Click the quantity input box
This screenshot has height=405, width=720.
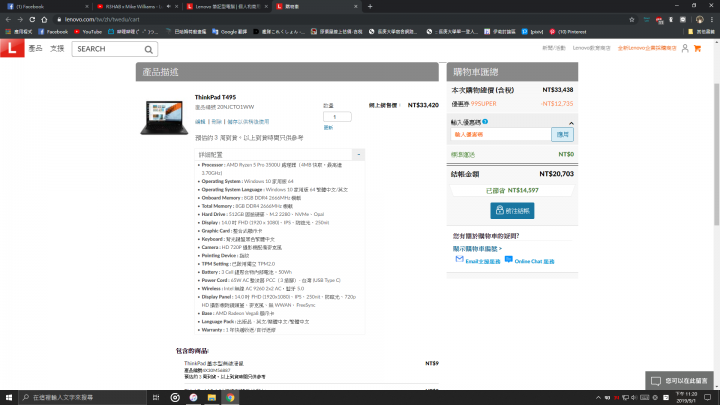(337, 117)
